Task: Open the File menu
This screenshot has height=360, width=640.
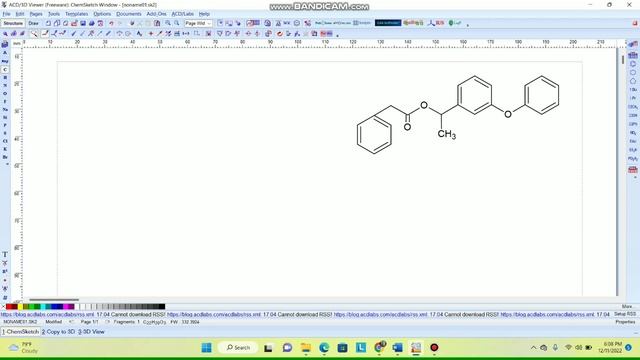Action: tap(6, 14)
